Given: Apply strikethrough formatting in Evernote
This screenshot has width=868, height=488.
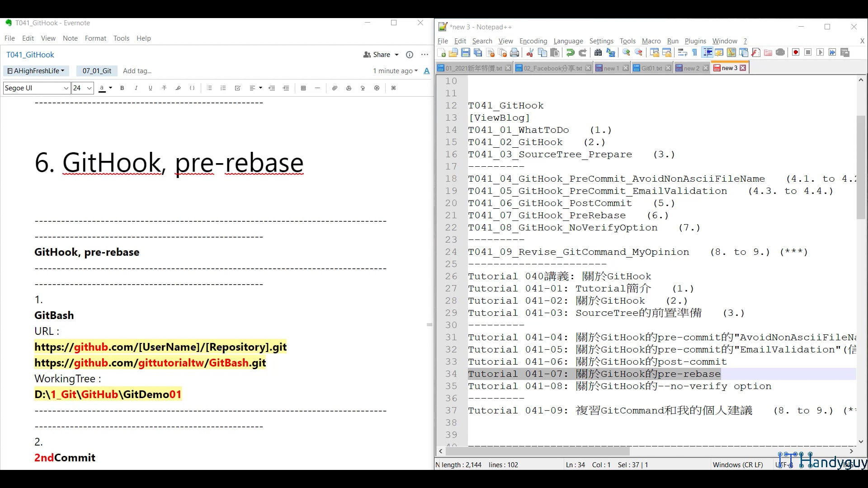Looking at the screenshot, I should pyautogui.click(x=164, y=88).
